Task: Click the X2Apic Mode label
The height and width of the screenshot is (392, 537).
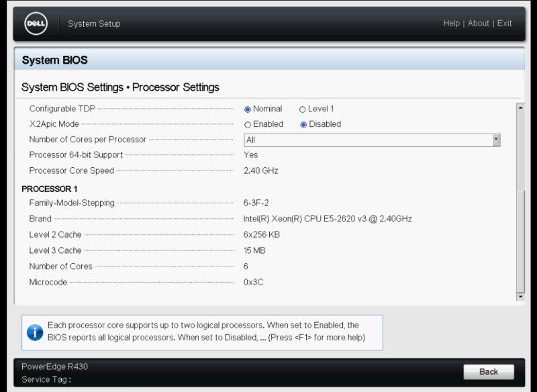Action: (54, 124)
